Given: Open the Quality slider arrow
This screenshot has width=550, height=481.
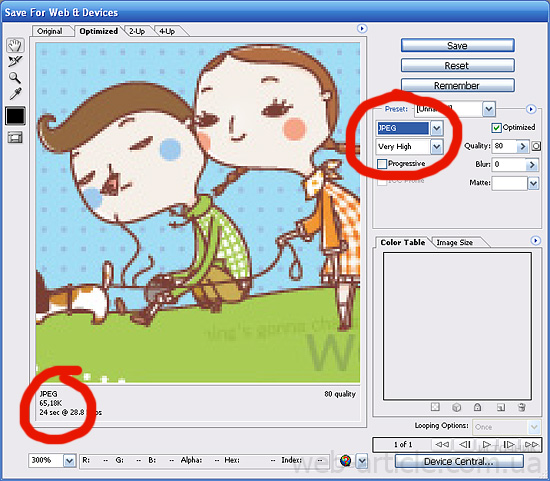Looking at the screenshot, I should (523, 146).
